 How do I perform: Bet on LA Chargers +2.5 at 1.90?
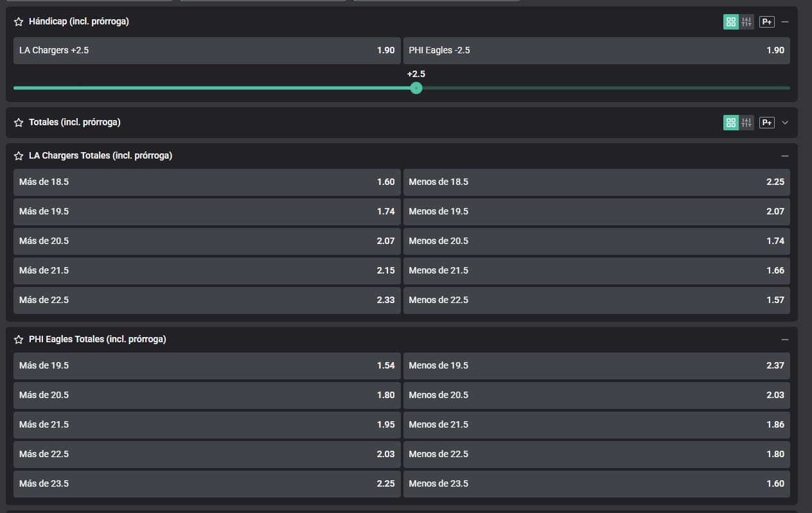click(x=207, y=50)
